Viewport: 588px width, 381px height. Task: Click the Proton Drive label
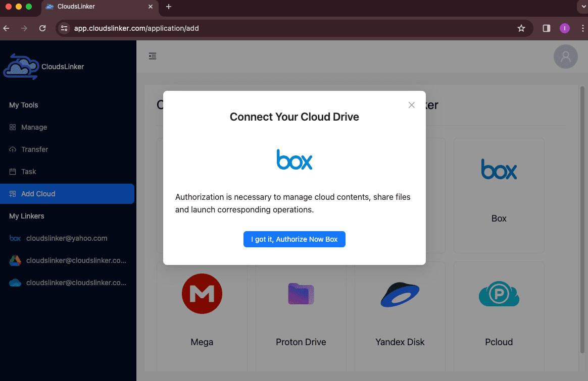[301, 342]
